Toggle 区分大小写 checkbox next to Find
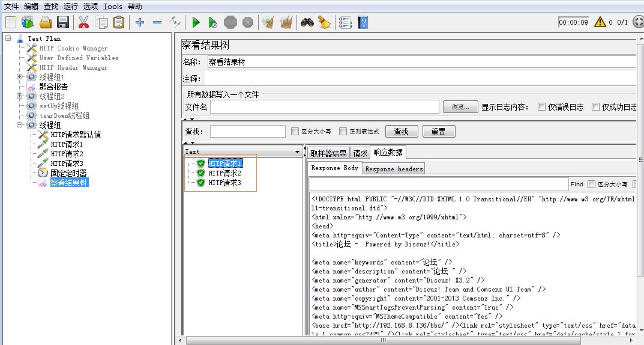This screenshot has height=345, width=644. pyautogui.click(x=591, y=184)
